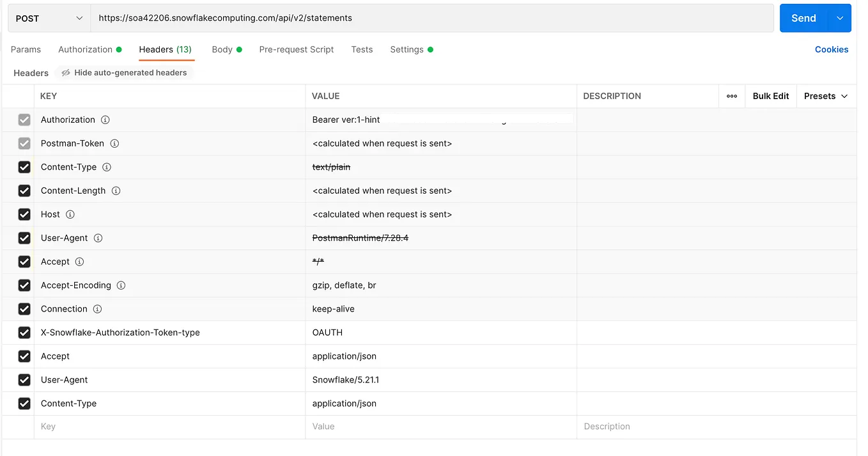The width and height of the screenshot is (868, 456).
Task: Uncheck the Host header checkbox
Action: click(24, 214)
